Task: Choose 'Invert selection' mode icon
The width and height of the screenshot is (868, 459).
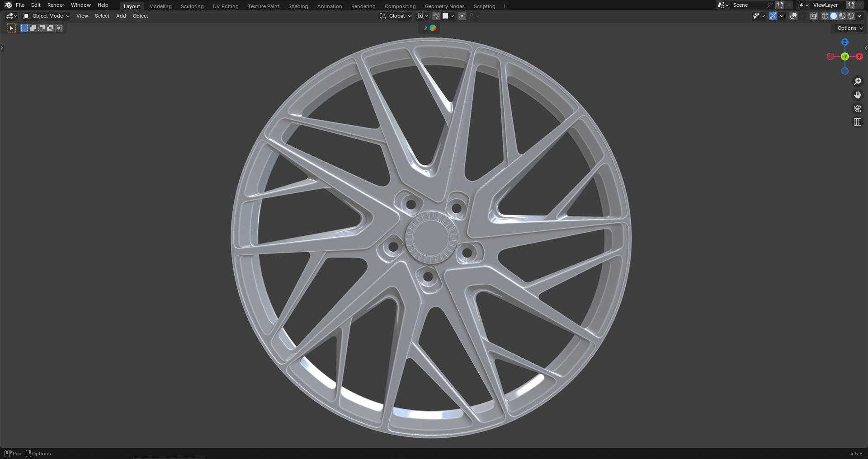Action: pyautogui.click(x=50, y=28)
